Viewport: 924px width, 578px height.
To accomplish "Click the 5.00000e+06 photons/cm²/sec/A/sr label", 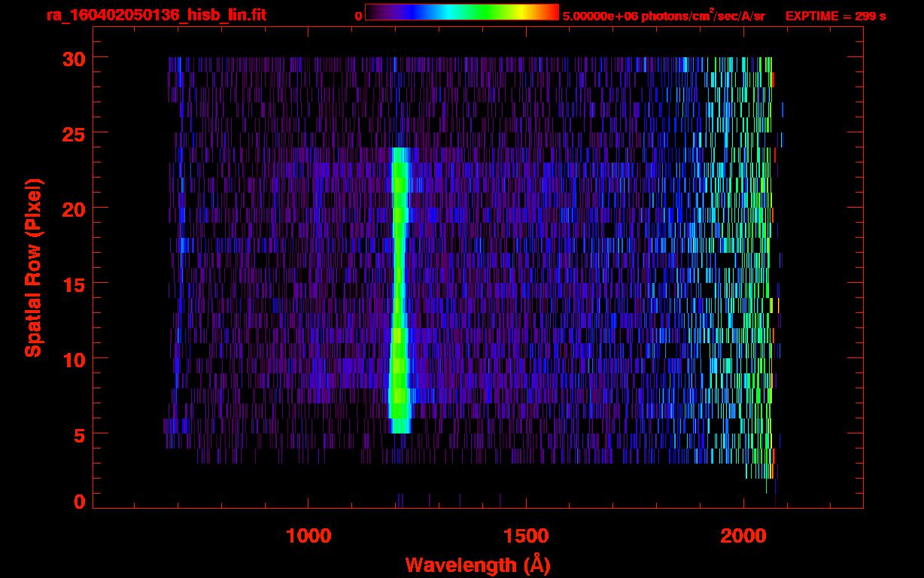I will pyautogui.click(x=664, y=16).
